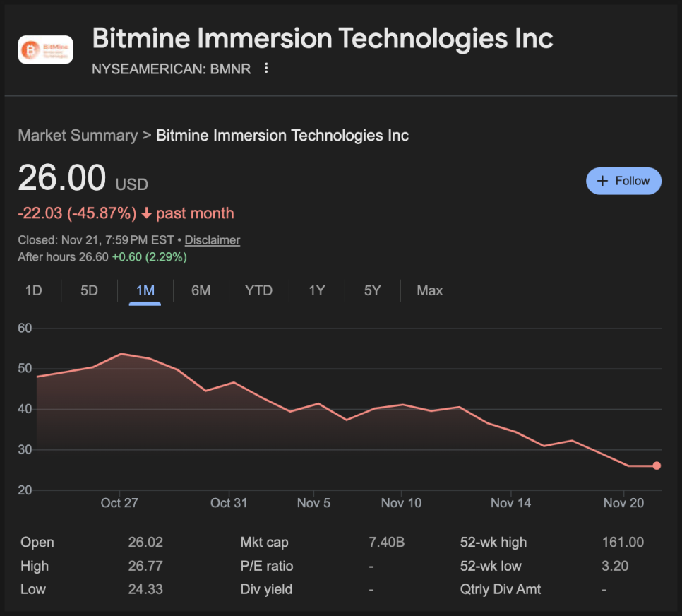Click the chart's latest price endpoint dot
Image resolution: width=682 pixels, height=616 pixels.
[657, 466]
